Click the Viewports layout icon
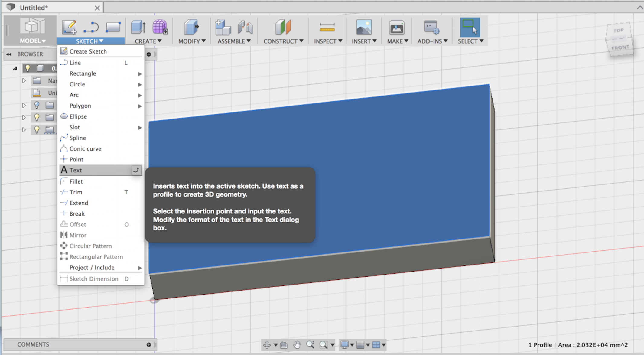The image size is (644, 355). pos(376,345)
